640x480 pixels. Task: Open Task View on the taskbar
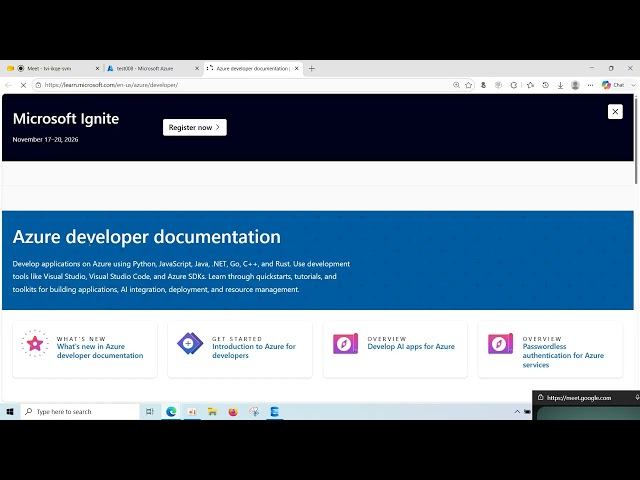(150, 411)
